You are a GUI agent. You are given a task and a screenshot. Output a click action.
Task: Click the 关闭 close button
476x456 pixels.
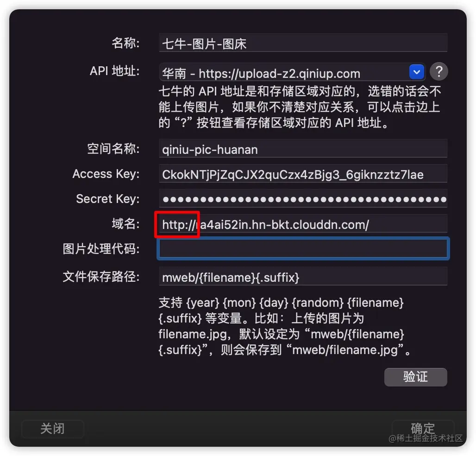tap(52, 429)
